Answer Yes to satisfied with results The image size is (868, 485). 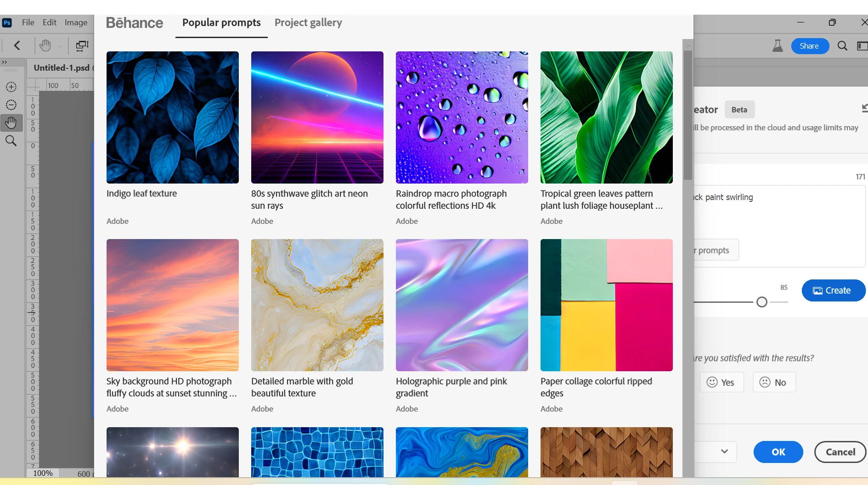pos(721,382)
